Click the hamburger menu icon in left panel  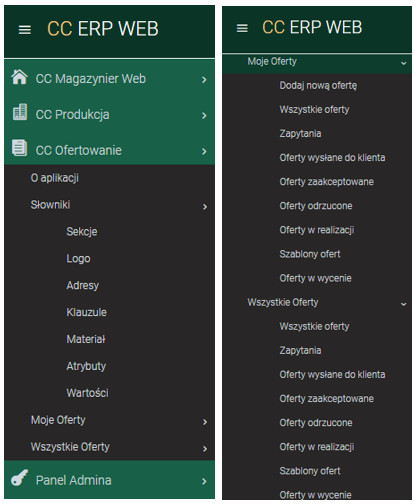25,30
